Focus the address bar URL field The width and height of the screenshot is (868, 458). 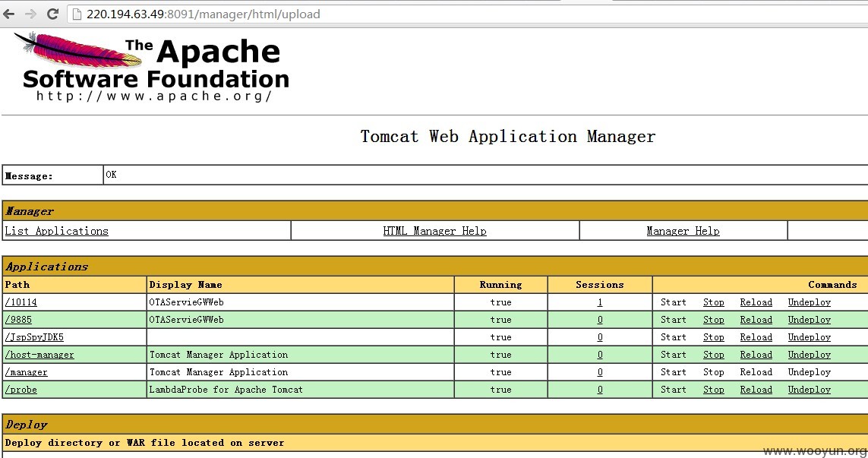pos(468,14)
